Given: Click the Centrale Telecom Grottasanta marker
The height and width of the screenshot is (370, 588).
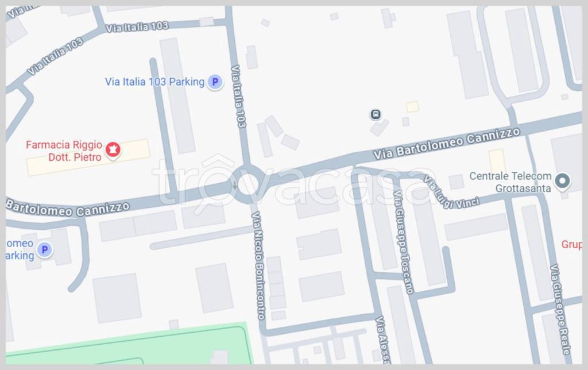Looking at the screenshot, I should pyautogui.click(x=562, y=182).
